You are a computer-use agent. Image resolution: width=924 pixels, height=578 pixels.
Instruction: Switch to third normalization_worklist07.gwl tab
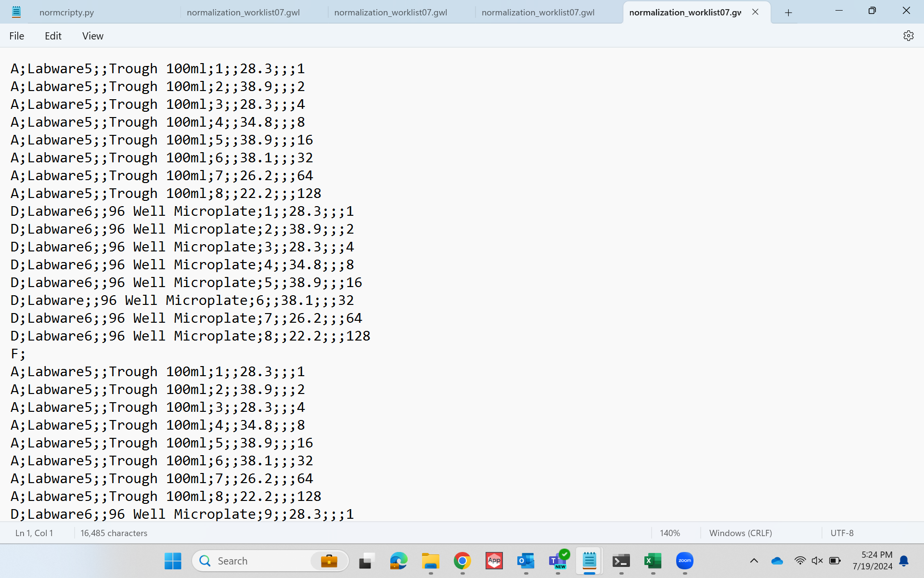390,13
